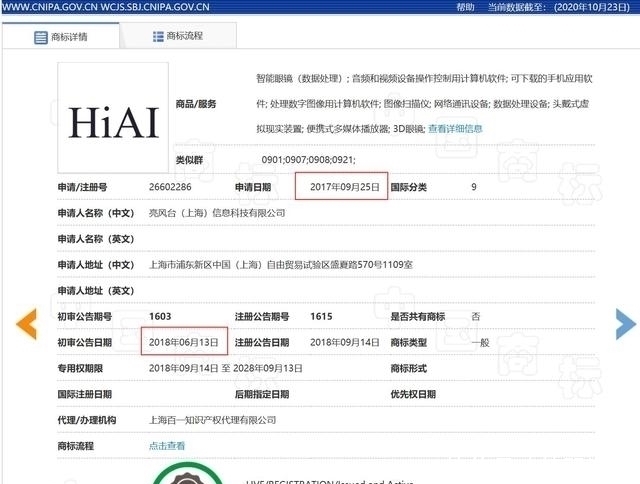Click the 是否共有商标 label

[x=418, y=317]
